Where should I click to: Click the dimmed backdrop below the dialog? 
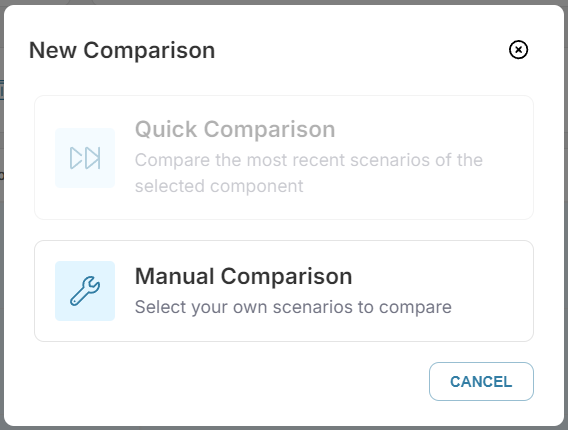(x=284, y=428)
